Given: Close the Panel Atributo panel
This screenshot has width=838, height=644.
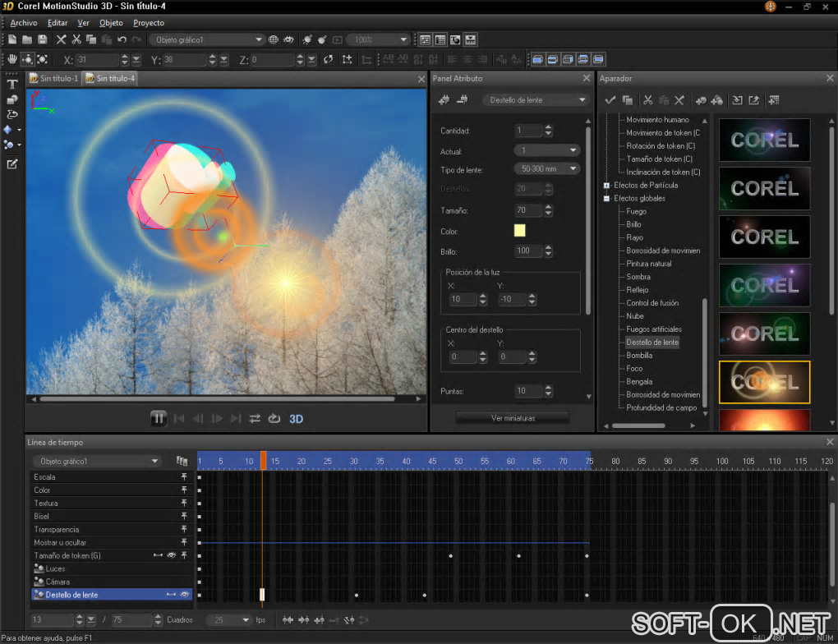Looking at the screenshot, I should pos(587,78).
